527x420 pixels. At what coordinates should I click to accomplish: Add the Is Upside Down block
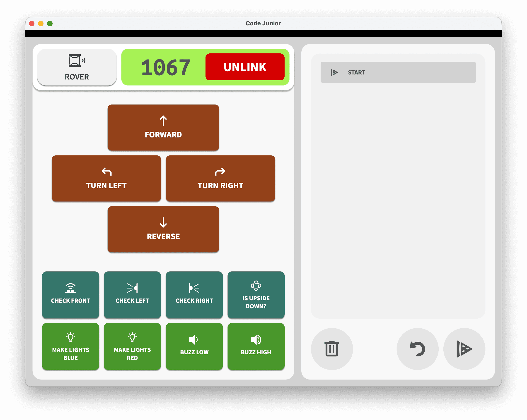[256, 294]
